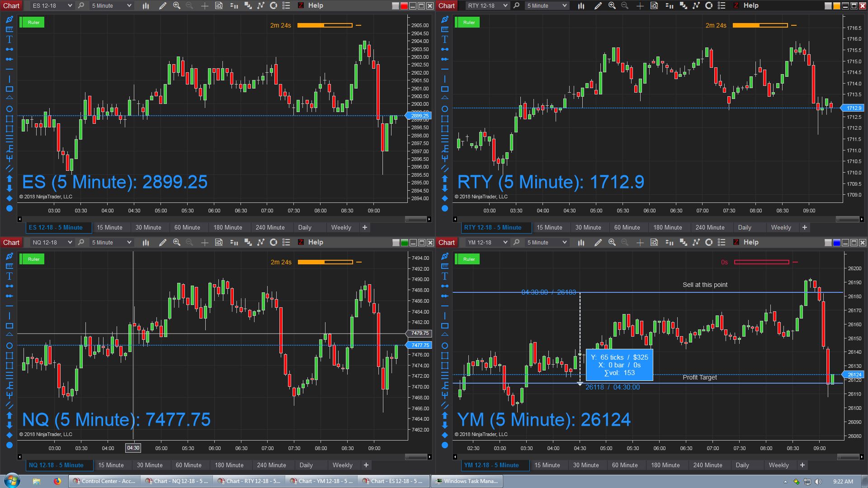
Task: Open the NQ 12-18 instrument dropdown
Action: point(52,242)
